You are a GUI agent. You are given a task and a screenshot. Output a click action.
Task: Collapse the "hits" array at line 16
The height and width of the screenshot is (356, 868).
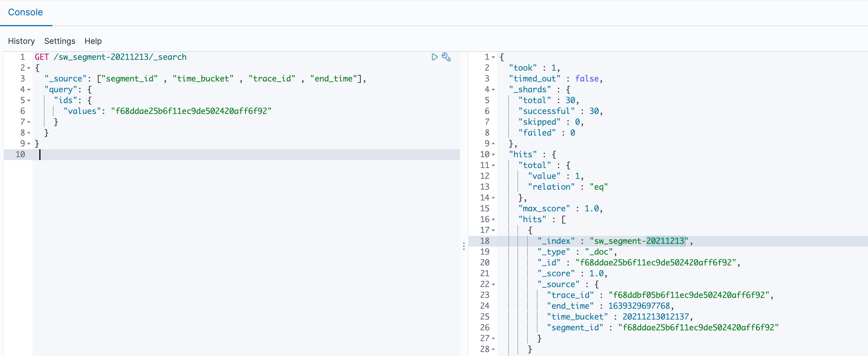tap(493, 220)
